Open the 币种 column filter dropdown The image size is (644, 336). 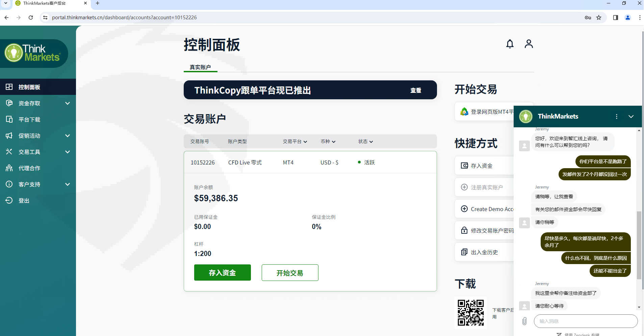pyautogui.click(x=328, y=141)
